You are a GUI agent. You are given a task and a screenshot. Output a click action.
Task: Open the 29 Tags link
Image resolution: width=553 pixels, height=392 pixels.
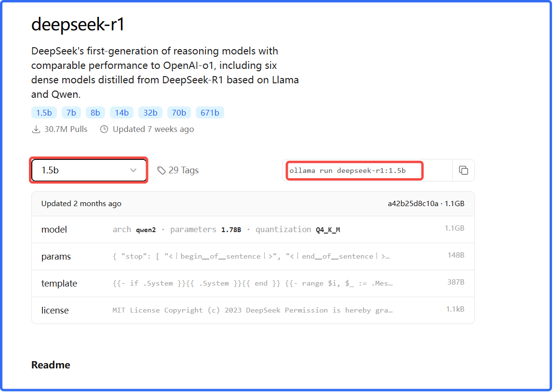click(178, 170)
